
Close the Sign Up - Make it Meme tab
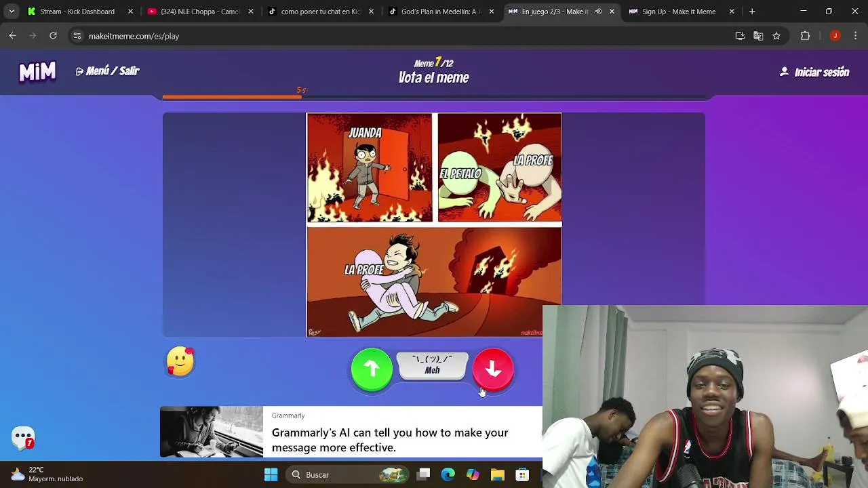click(x=732, y=12)
